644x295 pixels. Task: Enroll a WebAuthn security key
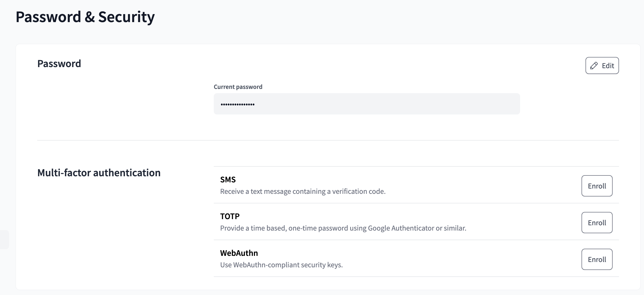coord(597,259)
